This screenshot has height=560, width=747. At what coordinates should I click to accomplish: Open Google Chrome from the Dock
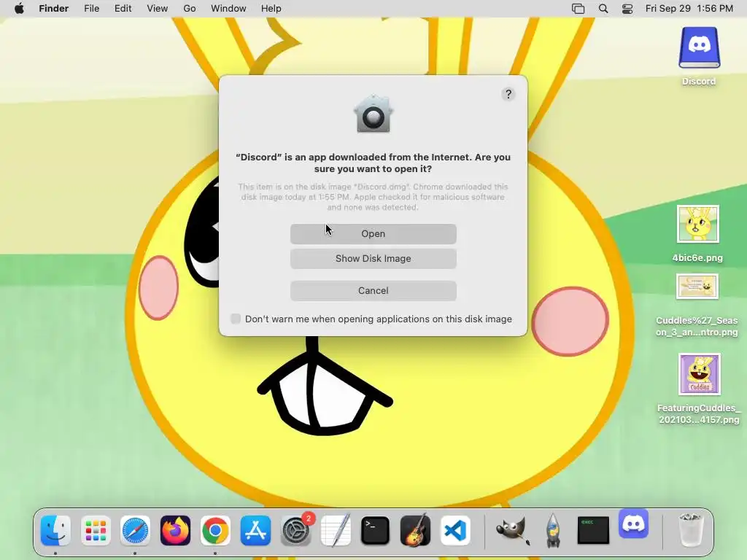tap(215, 530)
